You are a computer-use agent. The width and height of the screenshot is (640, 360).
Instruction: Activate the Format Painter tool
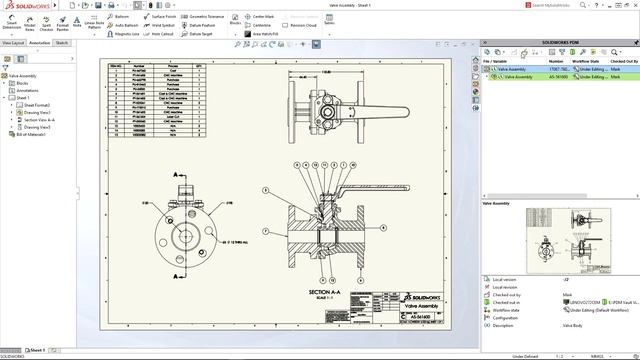pos(62,24)
